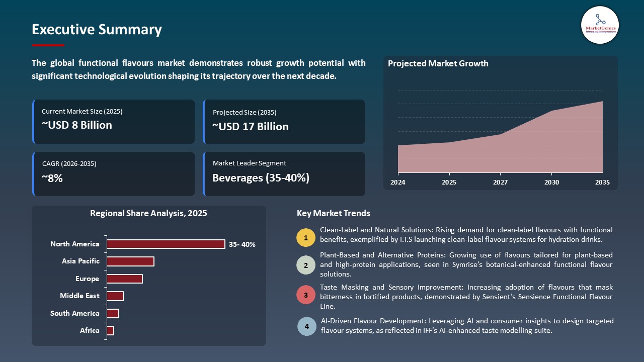
Task: Click the Executive Summary title
Action: pos(97,30)
